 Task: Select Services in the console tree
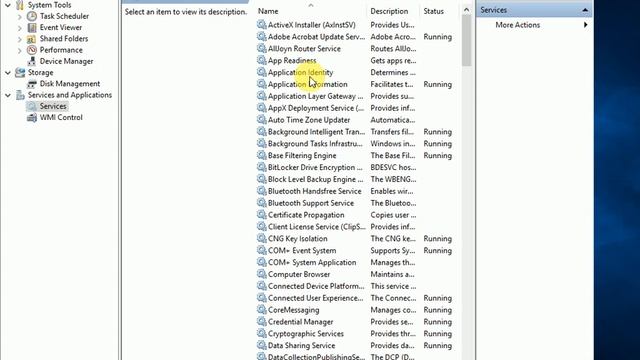(x=53, y=106)
